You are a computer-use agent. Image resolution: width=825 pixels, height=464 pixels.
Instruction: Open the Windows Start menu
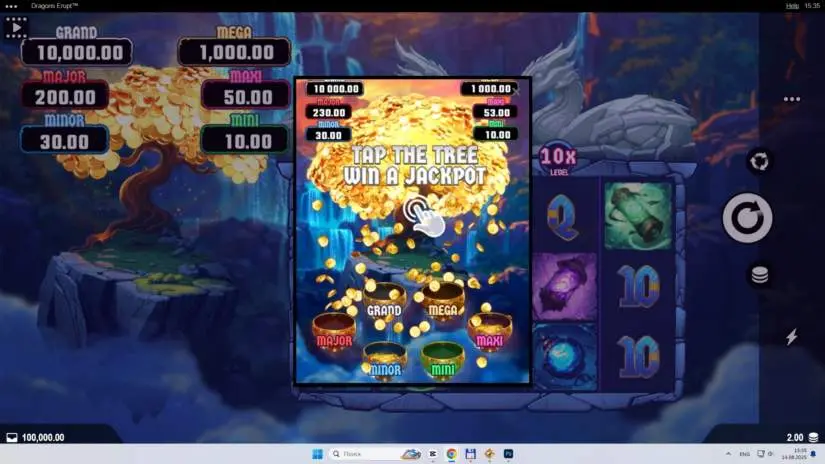(317, 453)
